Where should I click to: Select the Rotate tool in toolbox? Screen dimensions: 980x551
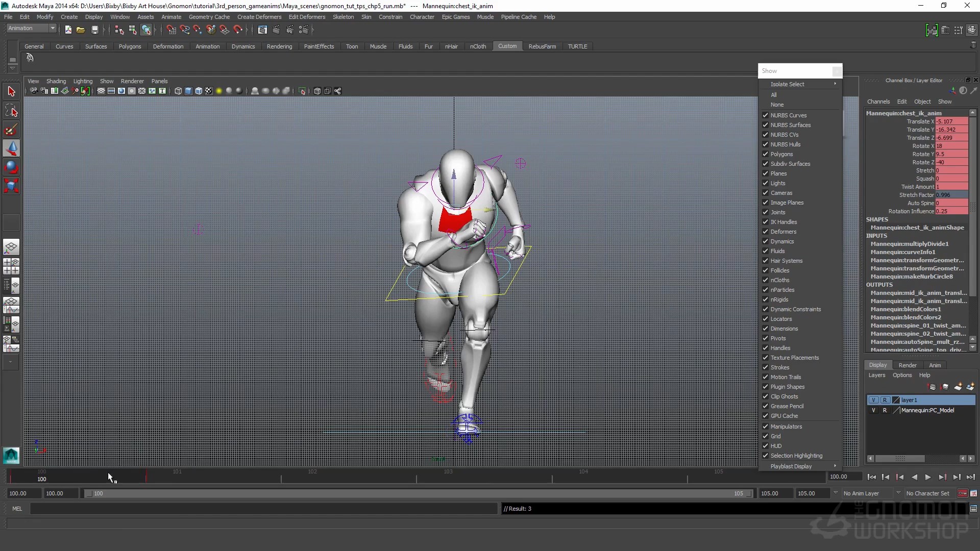tap(11, 167)
